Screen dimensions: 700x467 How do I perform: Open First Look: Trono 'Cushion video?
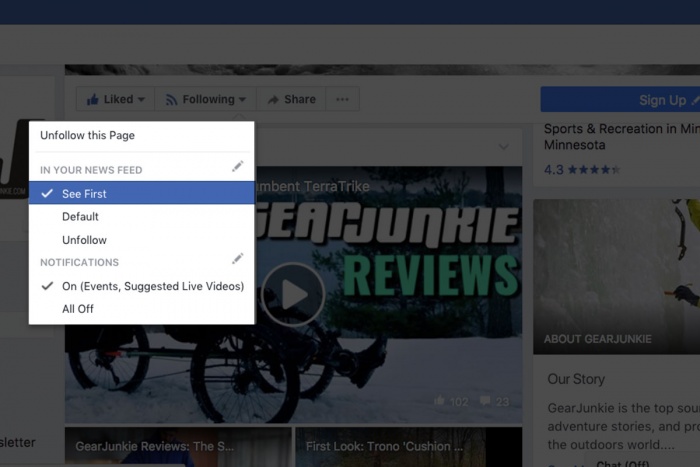click(408, 447)
